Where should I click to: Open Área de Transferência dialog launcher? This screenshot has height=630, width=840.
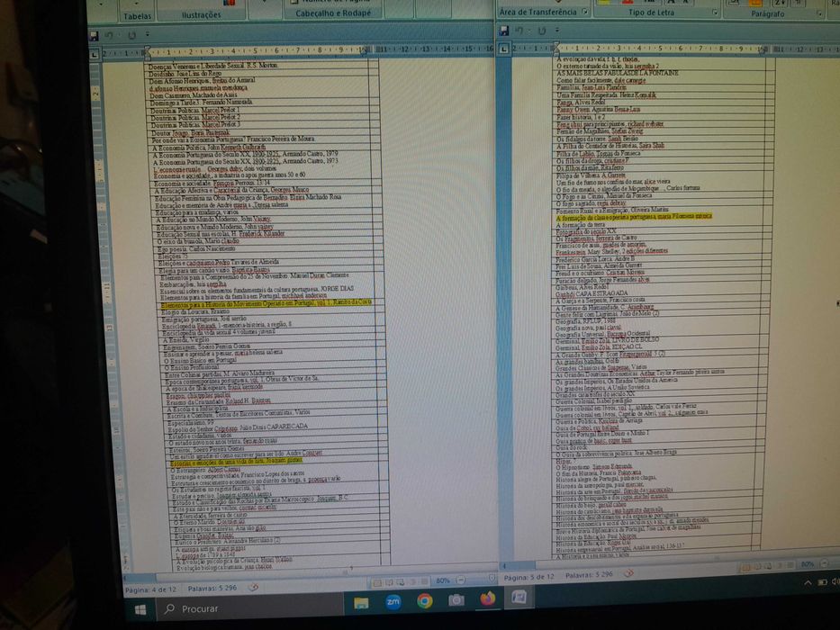(585, 11)
